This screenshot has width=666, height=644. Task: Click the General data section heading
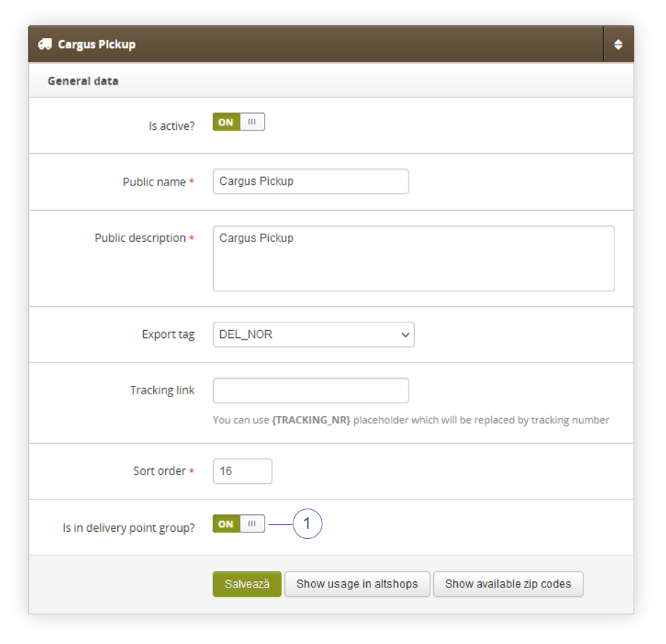point(83,81)
